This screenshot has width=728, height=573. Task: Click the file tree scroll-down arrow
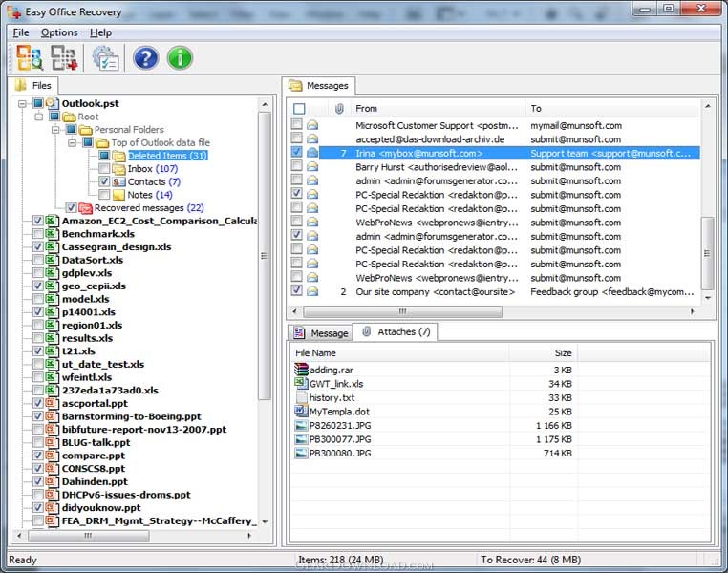pyautogui.click(x=265, y=522)
